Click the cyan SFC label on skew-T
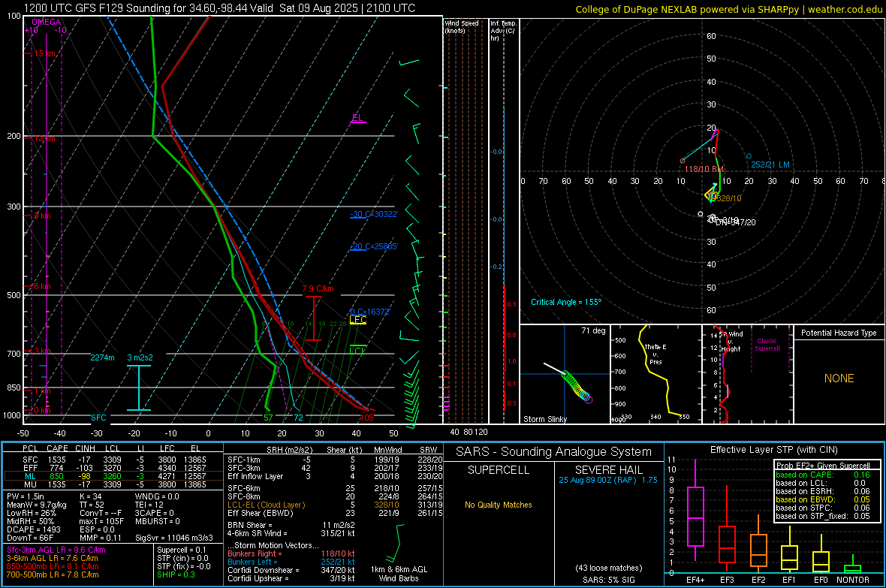This screenshot has width=886, height=588. pos(98,418)
